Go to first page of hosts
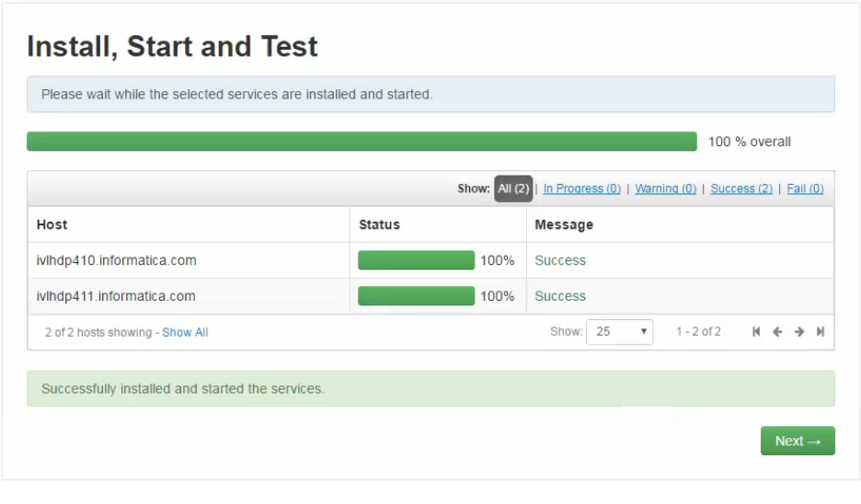The width and height of the screenshot is (861, 504). pyautogui.click(x=756, y=332)
